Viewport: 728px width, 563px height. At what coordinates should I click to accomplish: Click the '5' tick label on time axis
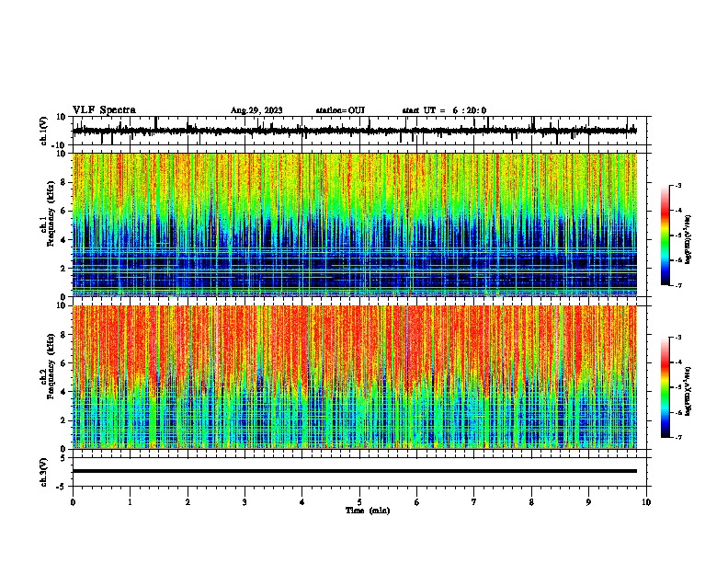[x=359, y=502]
